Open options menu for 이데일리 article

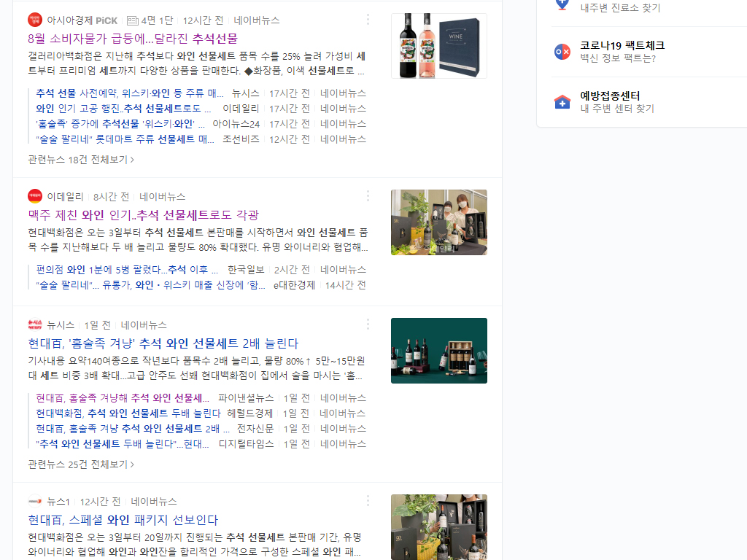pos(368,195)
